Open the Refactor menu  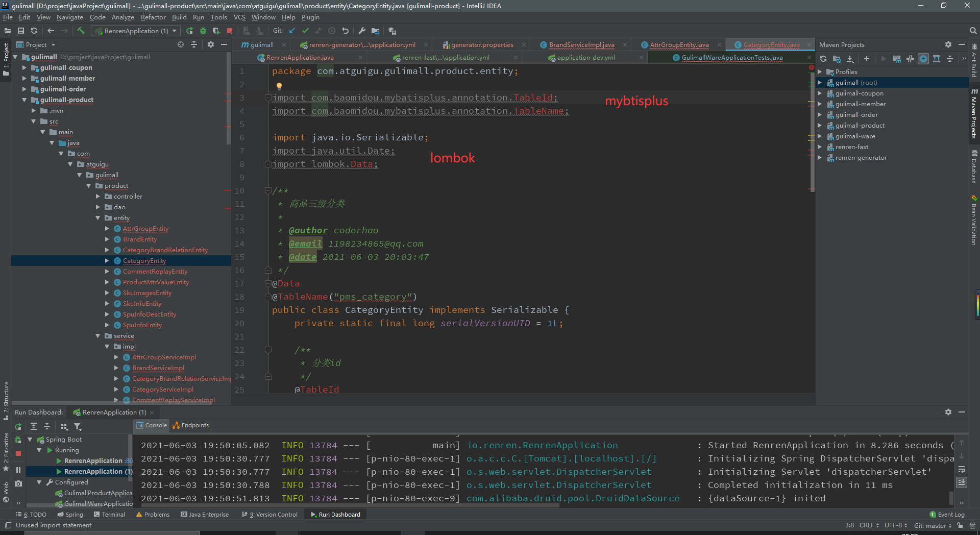pyautogui.click(x=153, y=17)
